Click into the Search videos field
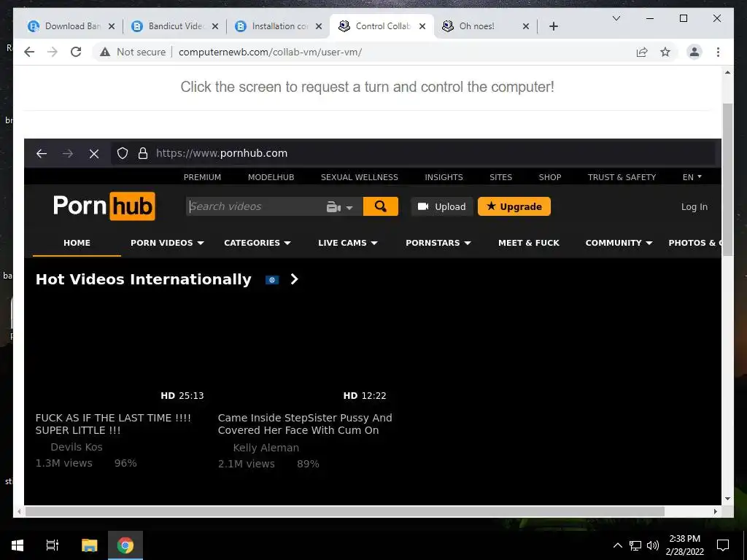Image resolution: width=747 pixels, height=560 pixels. point(255,206)
